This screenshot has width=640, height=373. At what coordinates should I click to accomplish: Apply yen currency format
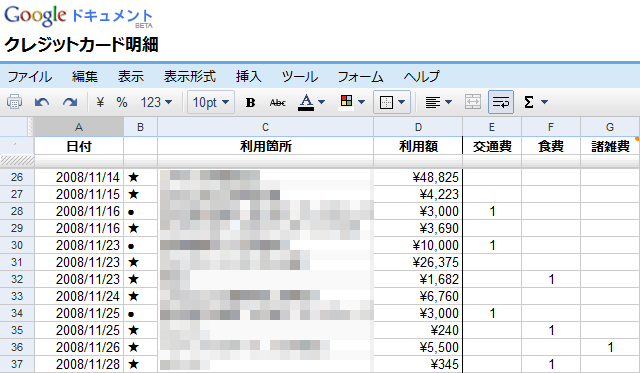pyautogui.click(x=100, y=102)
